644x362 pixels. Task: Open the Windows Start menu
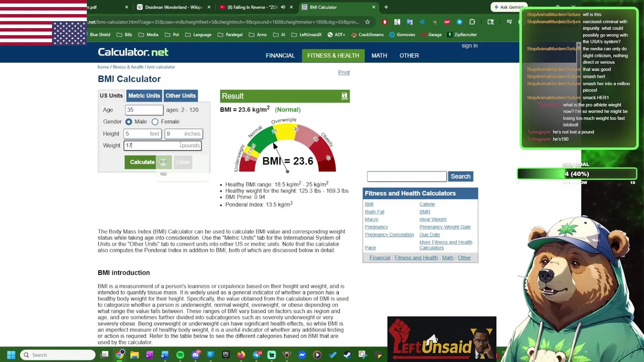tap(11, 355)
